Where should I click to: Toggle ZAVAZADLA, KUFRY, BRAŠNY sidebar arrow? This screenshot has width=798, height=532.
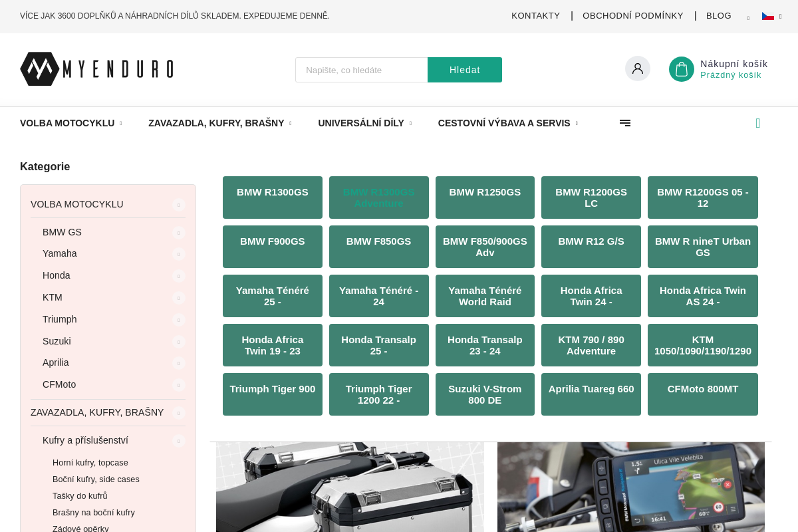click(178, 412)
